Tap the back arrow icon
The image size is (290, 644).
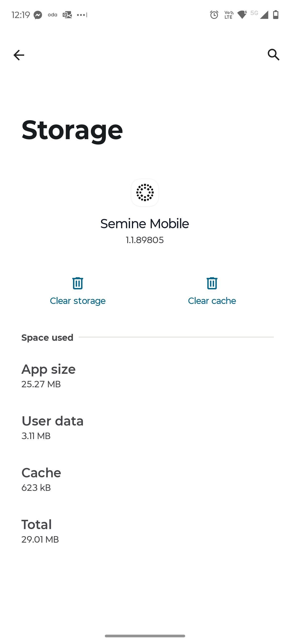pyautogui.click(x=19, y=55)
